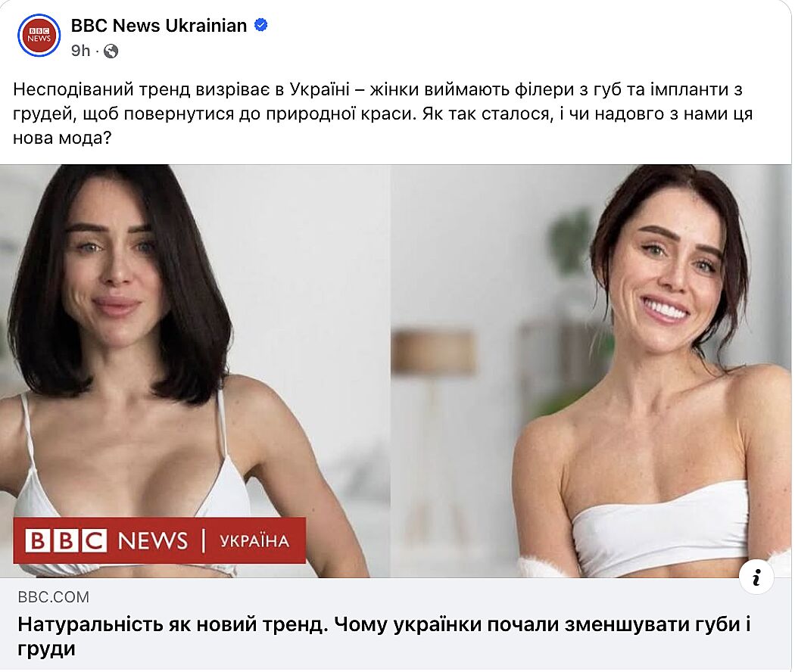Open the BBC News Ukrainian page name
Image resolution: width=795 pixels, height=672 pixels.
click(x=159, y=25)
